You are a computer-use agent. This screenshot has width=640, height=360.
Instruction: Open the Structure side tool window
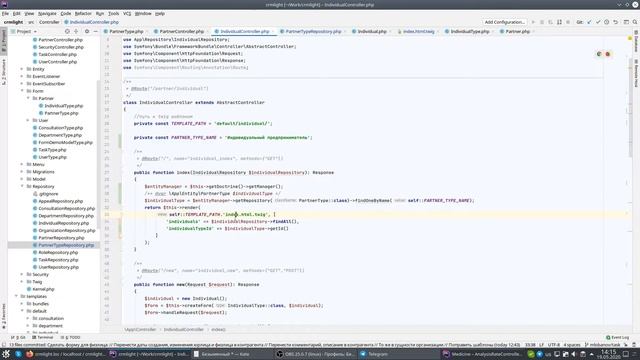click(4, 72)
